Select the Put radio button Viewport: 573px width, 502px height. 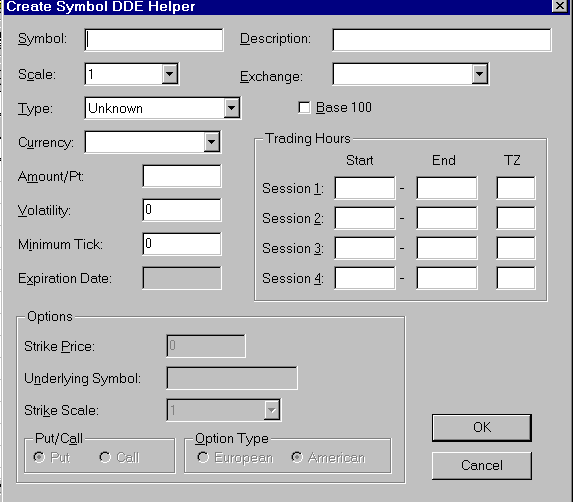[x=39, y=457]
